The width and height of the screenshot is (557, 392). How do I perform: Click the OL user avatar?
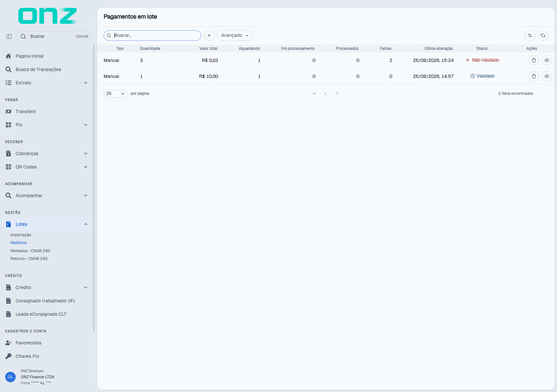[x=10, y=377]
